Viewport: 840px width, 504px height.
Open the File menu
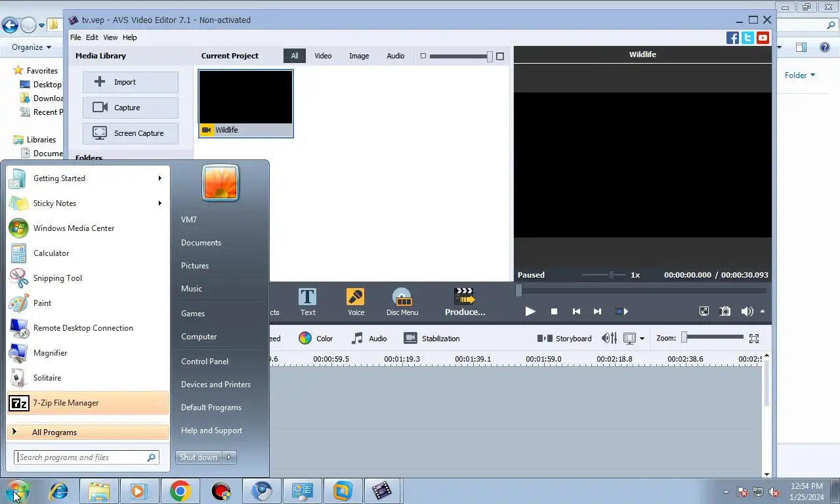pos(75,37)
